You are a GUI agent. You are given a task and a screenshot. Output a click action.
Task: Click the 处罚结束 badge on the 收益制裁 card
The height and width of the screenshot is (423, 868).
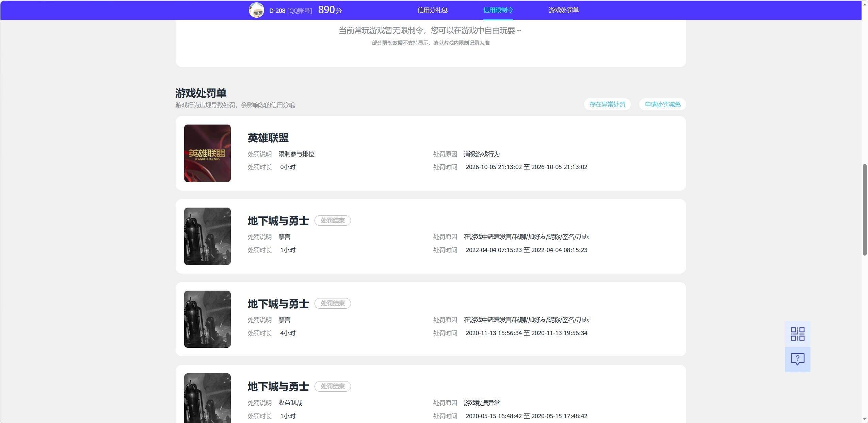[x=333, y=386]
